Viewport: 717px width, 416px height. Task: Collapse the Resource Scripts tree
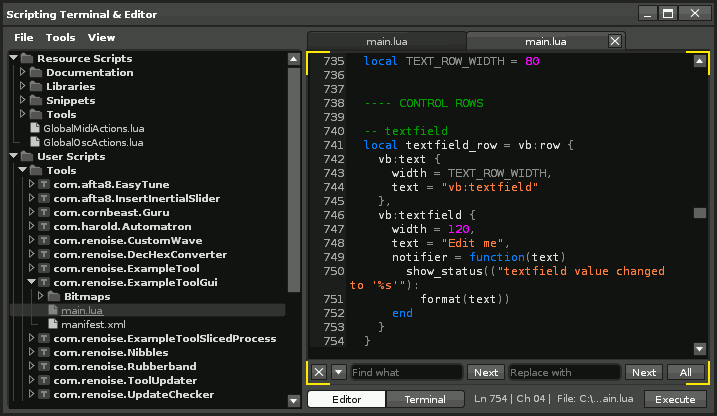click(13, 58)
